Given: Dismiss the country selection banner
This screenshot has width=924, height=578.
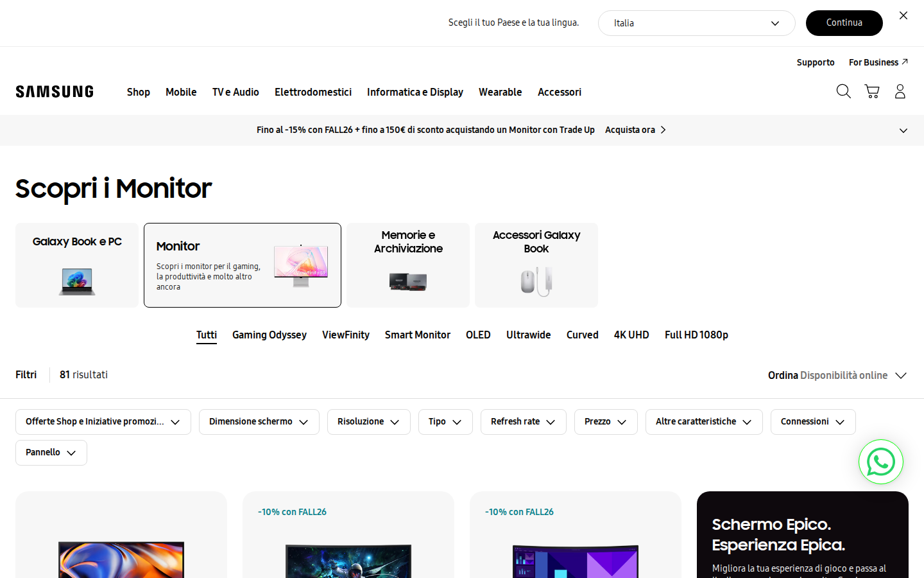Looking at the screenshot, I should (x=903, y=15).
